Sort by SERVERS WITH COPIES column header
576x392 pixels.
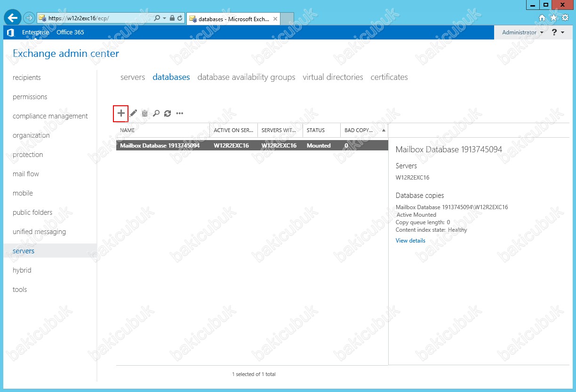[280, 130]
